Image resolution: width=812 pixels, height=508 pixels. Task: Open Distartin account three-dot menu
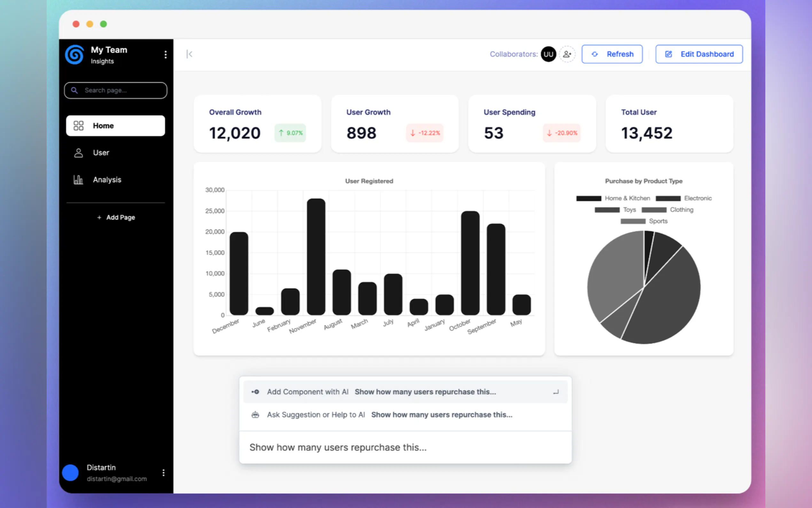pyautogui.click(x=163, y=473)
